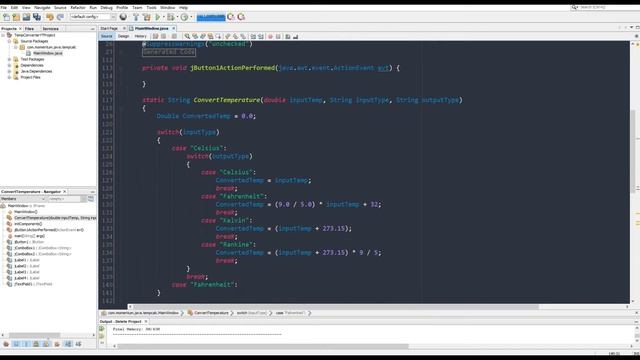640x360 pixels.
Task: Click the Redo toolbar icon
Action: coord(60,17)
